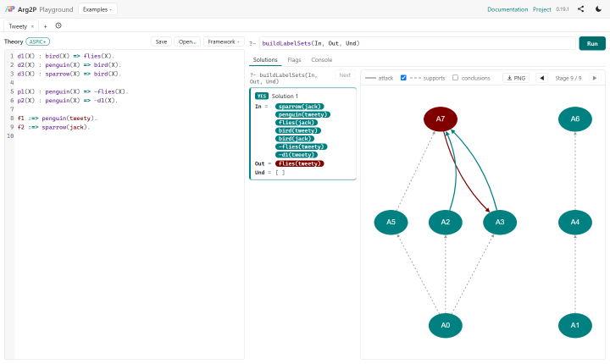
Task: Switch to the Console tab
Action: (322, 60)
